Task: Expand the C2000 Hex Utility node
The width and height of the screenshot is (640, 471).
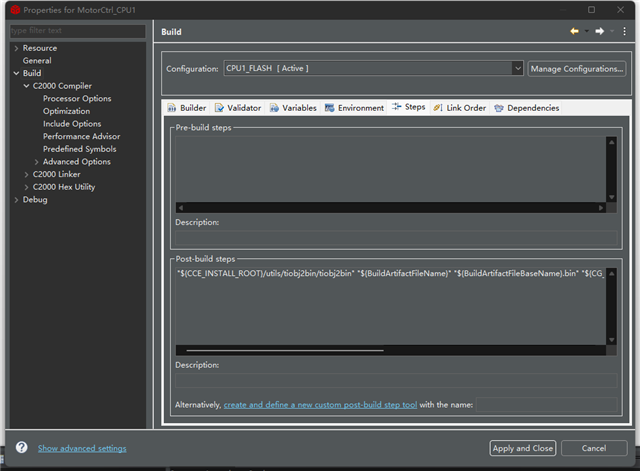Action: 27,187
